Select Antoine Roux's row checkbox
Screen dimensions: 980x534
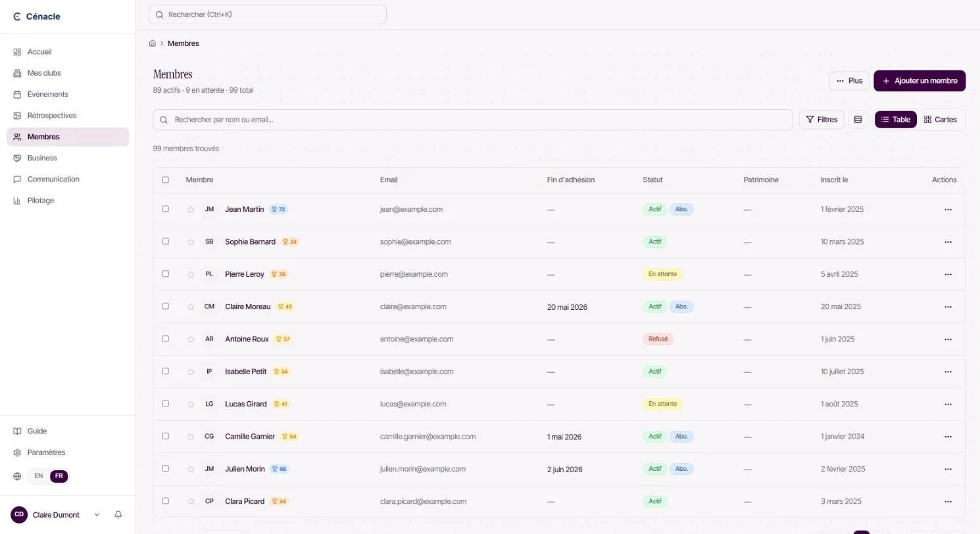[166, 339]
